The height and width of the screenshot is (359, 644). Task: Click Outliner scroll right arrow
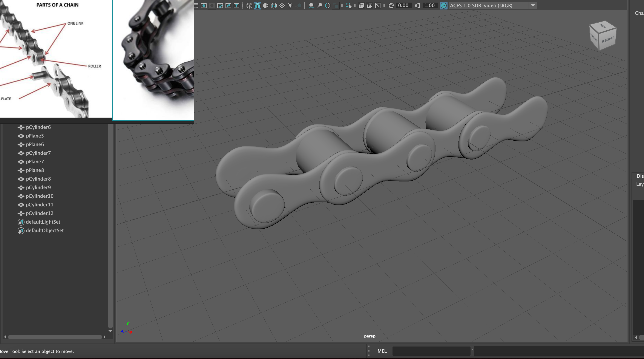[x=104, y=337]
